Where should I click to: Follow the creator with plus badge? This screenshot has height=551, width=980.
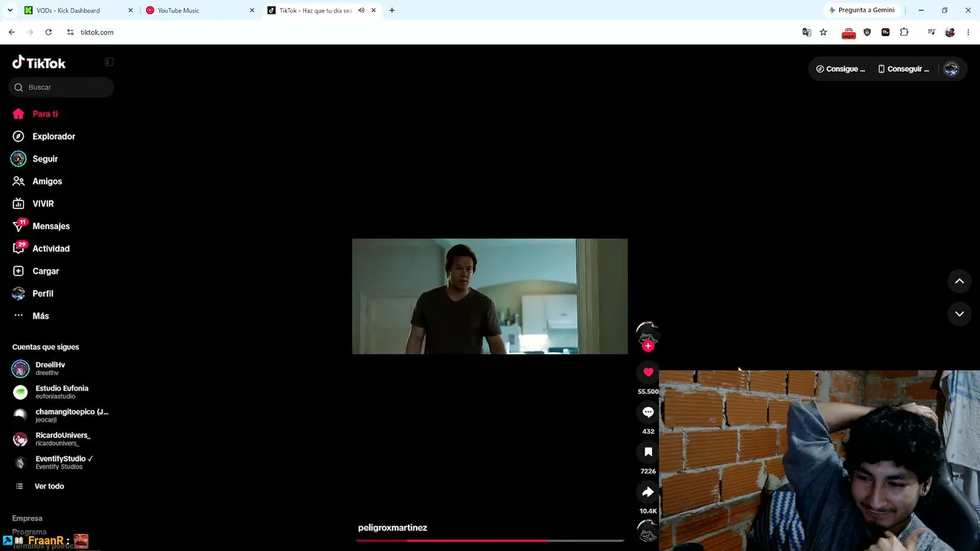coord(648,346)
